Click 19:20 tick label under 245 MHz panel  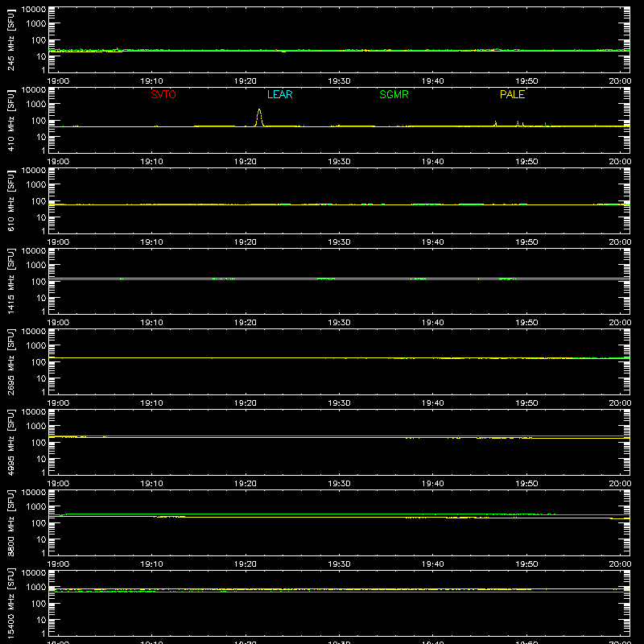246,81
